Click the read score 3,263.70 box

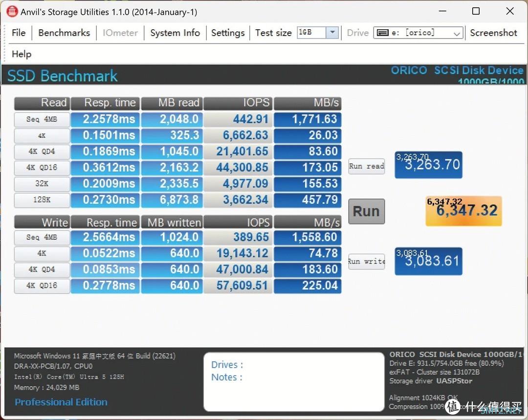[428, 165]
